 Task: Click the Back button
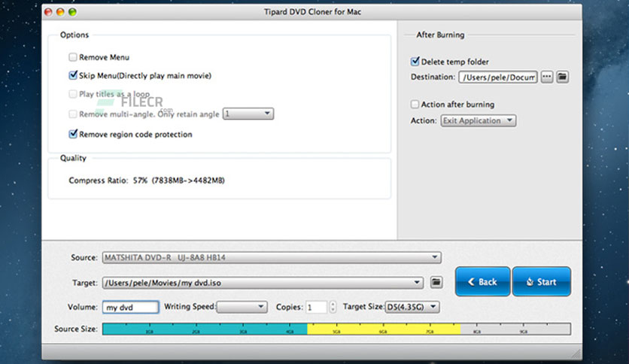coord(482,282)
